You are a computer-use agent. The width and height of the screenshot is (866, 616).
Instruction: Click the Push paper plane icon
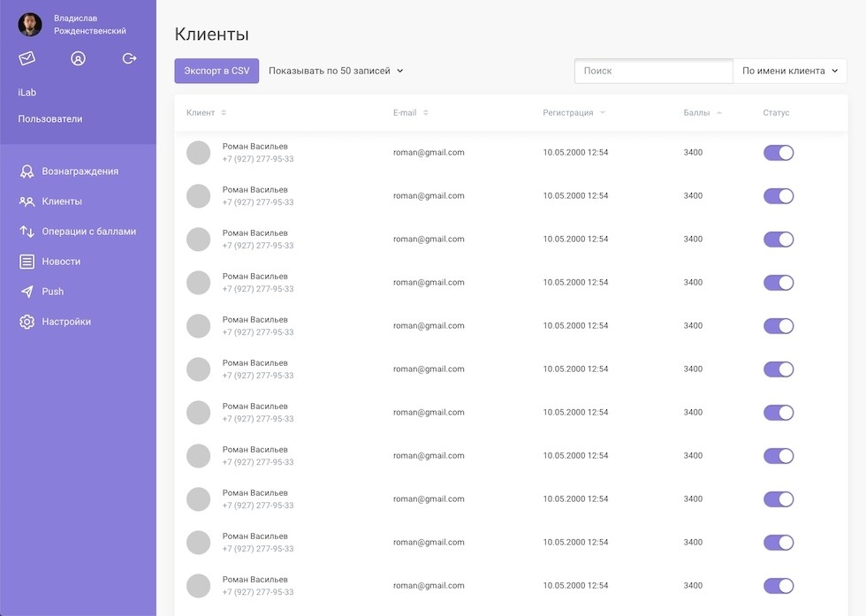click(27, 292)
